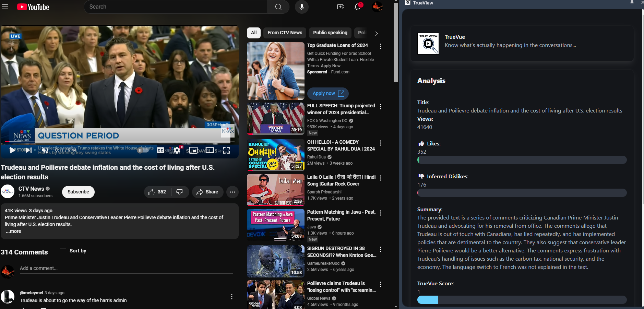Open OH HELLO comedy special title
The width and height of the screenshot is (644, 309).
tap(341, 145)
